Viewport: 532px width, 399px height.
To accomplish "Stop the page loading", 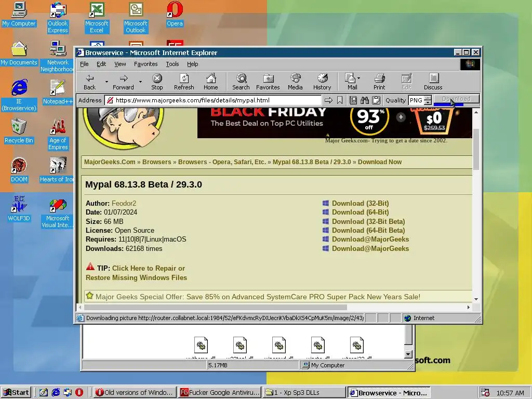I will tap(157, 82).
